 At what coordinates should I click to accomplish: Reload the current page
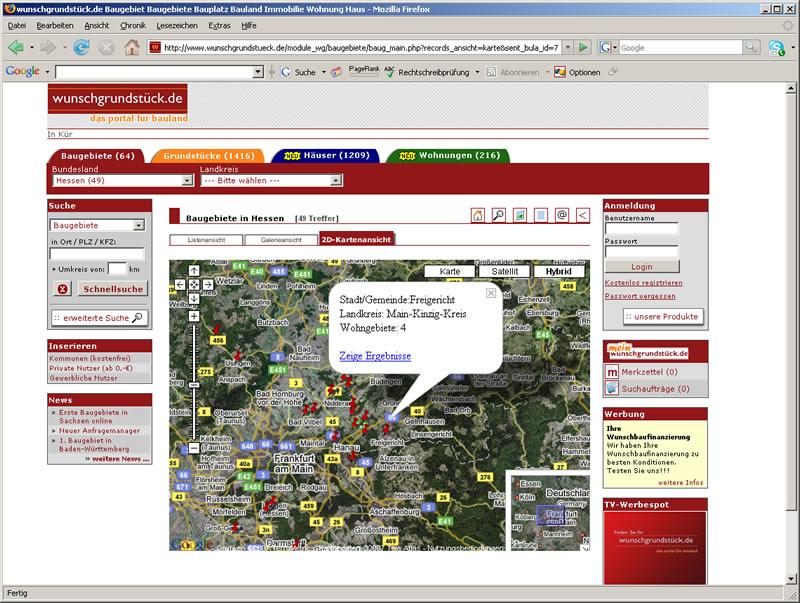click(x=81, y=48)
